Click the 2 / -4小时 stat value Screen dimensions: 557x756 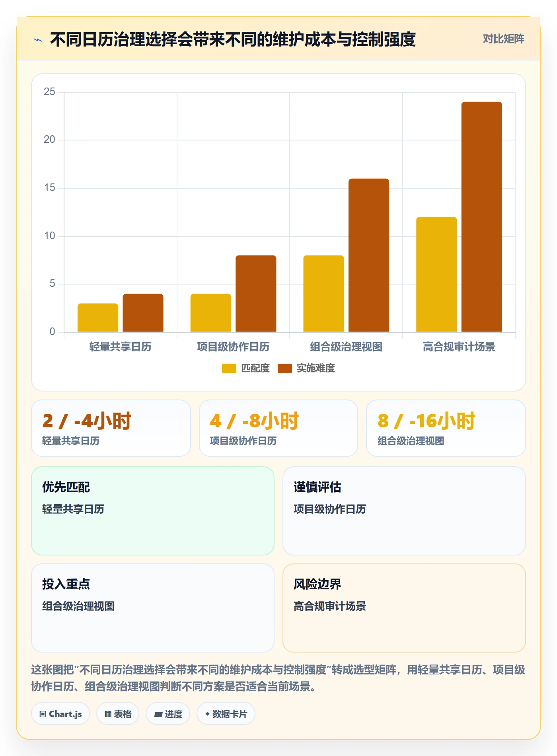click(x=87, y=421)
